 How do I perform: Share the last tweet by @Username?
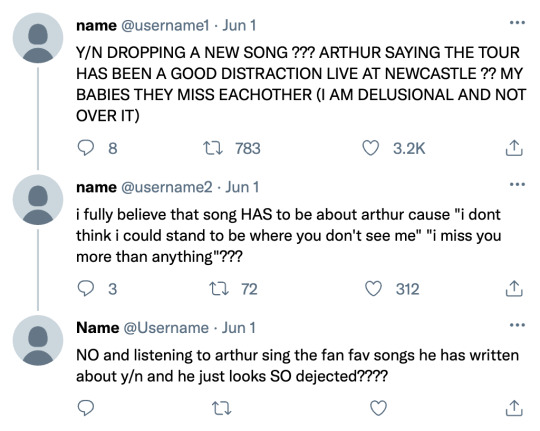coord(514,408)
